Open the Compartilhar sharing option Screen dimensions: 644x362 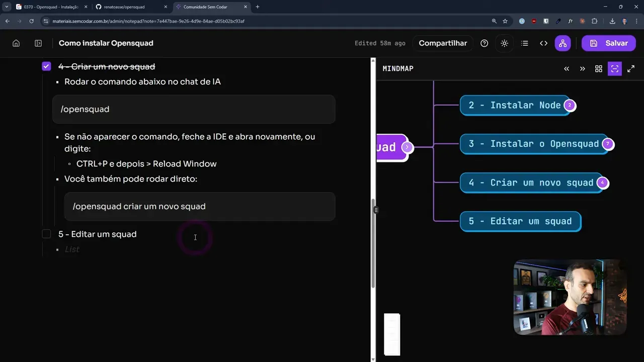[443, 43]
